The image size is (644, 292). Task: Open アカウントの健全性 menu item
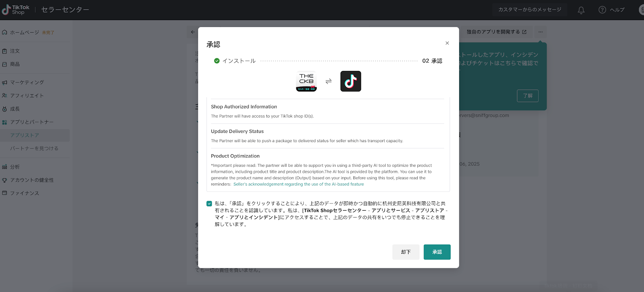point(32,180)
